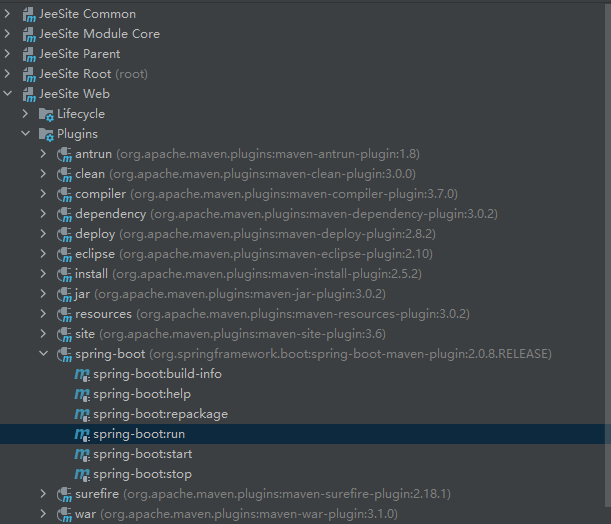Collapse the Plugins folder

[25, 134]
